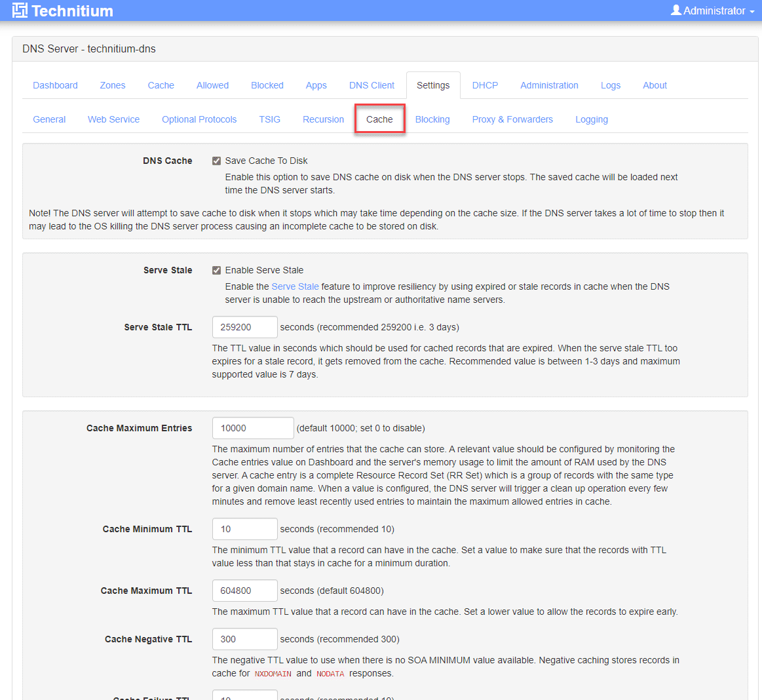Click the Cache Maximum TTL input field

(245, 591)
